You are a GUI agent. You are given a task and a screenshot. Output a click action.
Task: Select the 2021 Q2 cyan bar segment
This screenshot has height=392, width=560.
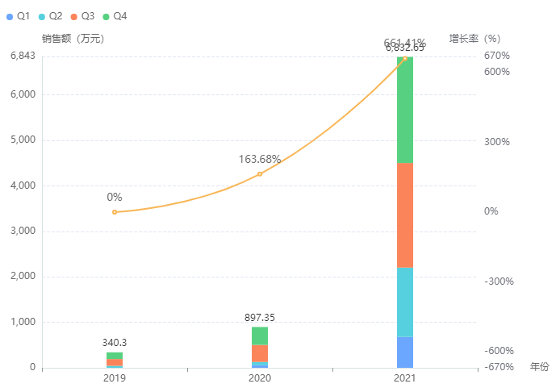(x=405, y=302)
